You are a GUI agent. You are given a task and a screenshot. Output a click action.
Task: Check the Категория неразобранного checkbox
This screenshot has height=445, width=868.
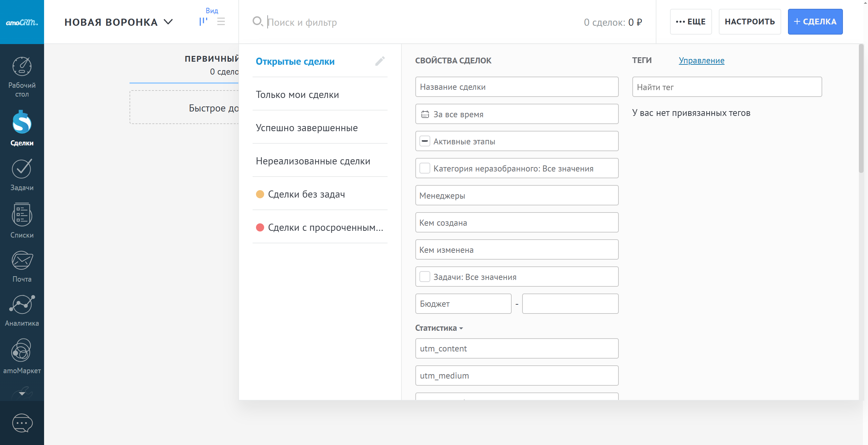click(425, 168)
